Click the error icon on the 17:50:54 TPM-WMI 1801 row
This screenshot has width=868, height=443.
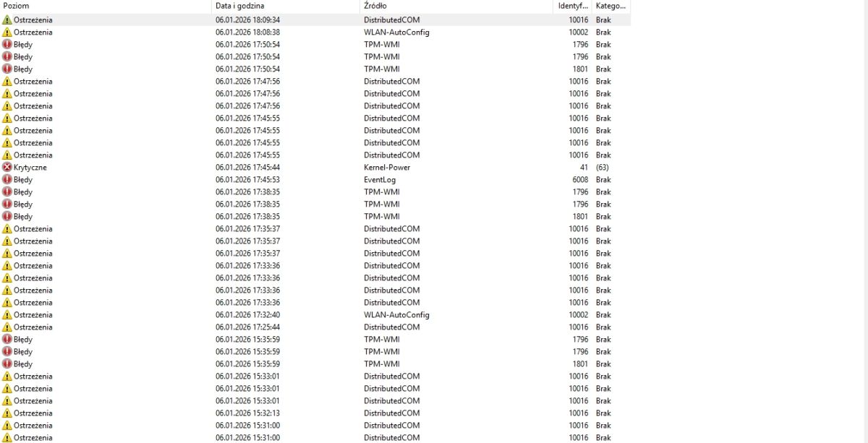(x=7, y=69)
